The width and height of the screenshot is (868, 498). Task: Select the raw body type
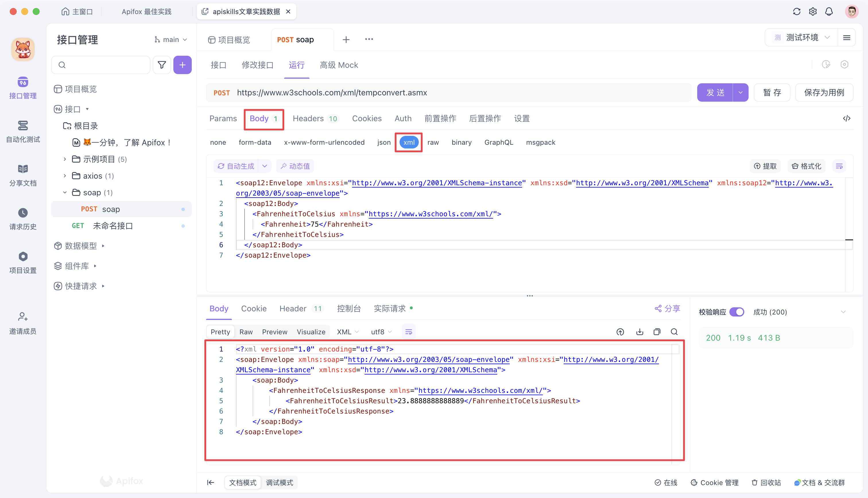433,142
